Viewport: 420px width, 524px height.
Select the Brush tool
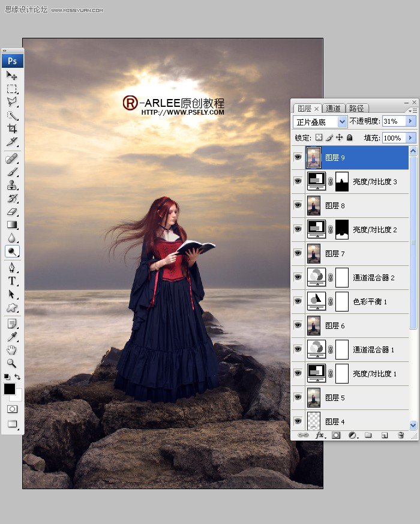click(11, 172)
